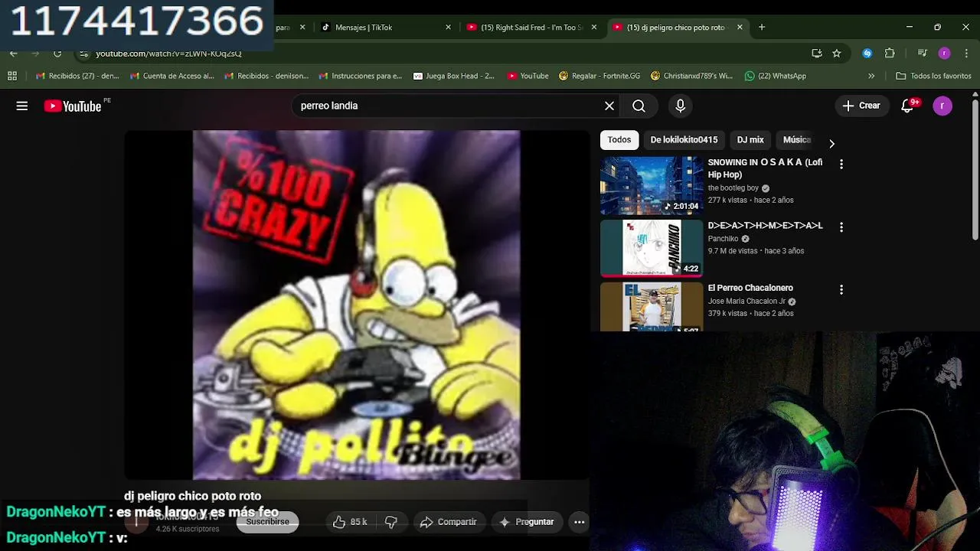Open a new browser tab with plus
The height and width of the screenshot is (551, 980).
coord(762,28)
